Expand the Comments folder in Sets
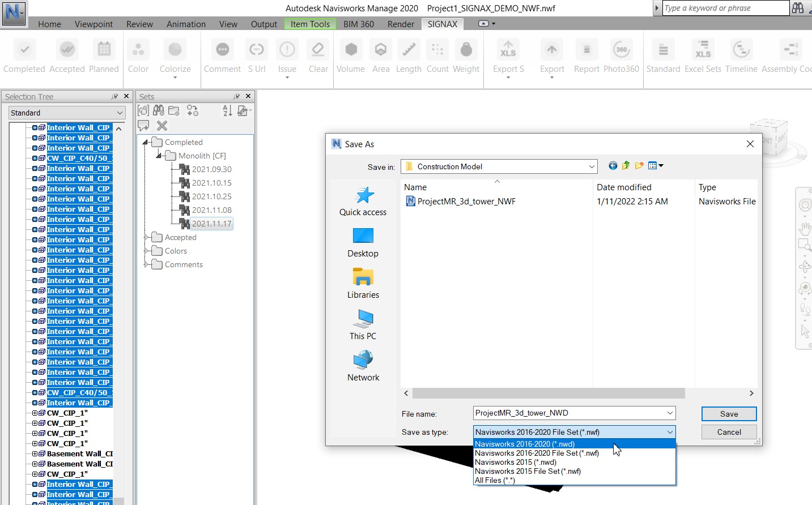812x505 pixels. (146, 264)
